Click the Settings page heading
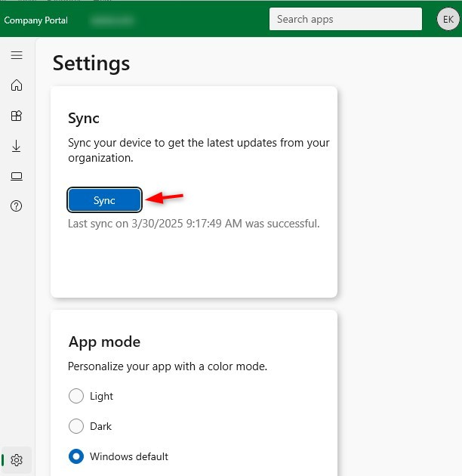 point(91,63)
